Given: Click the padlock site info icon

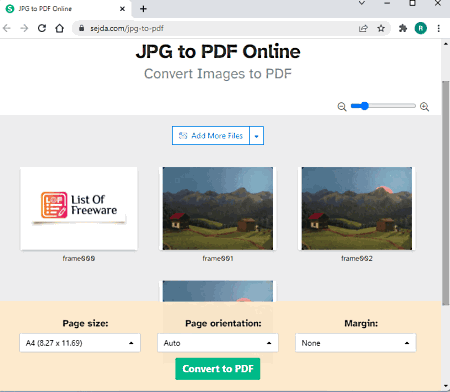Looking at the screenshot, I should pyautogui.click(x=81, y=28).
